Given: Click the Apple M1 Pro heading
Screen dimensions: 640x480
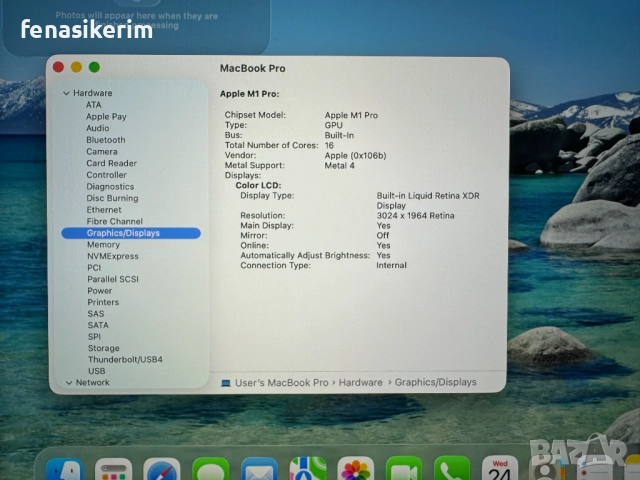Looking at the screenshot, I should pos(249,94).
